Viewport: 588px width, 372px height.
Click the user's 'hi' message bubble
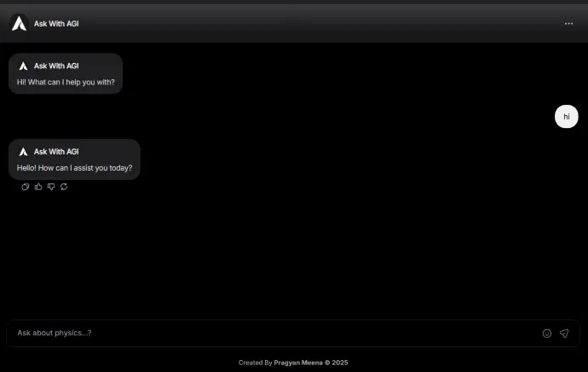tap(566, 116)
